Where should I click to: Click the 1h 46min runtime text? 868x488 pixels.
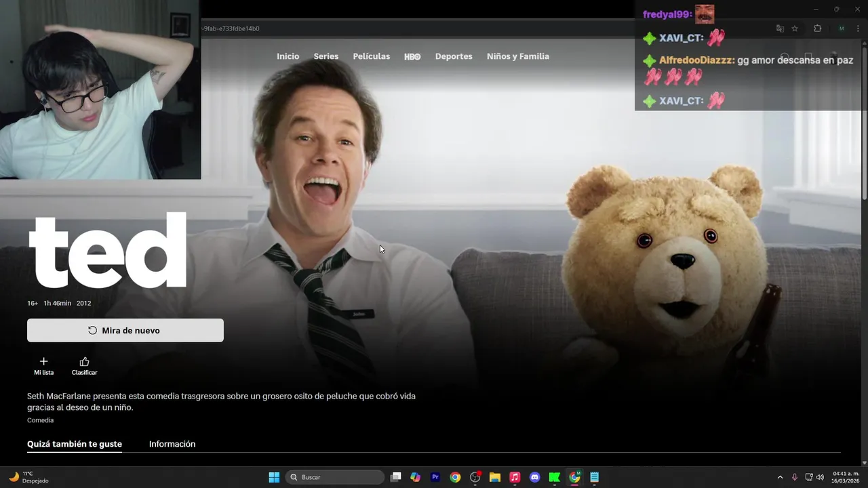pyautogui.click(x=57, y=303)
